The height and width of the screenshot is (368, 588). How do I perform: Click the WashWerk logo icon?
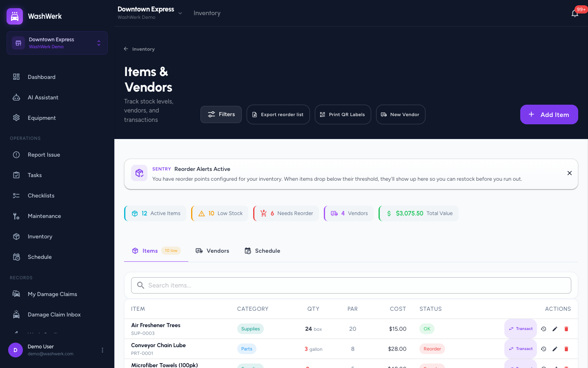point(15,16)
